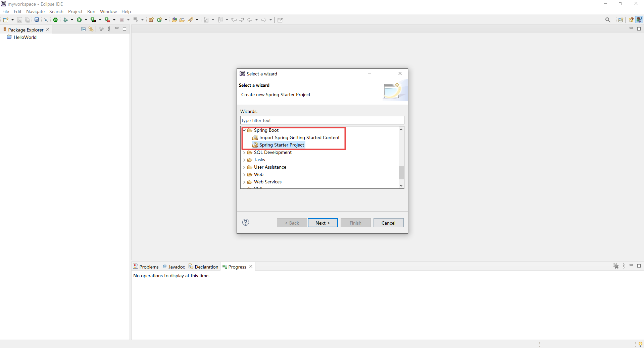
Task: Open the External Tools dropdown arrow
Action: pyautogui.click(x=114, y=20)
